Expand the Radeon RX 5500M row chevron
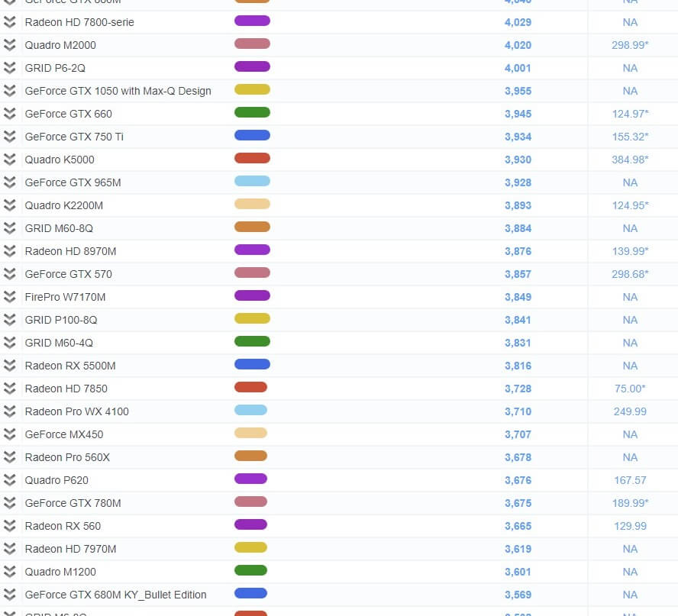This screenshot has height=616, width=678. [x=9, y=366]
